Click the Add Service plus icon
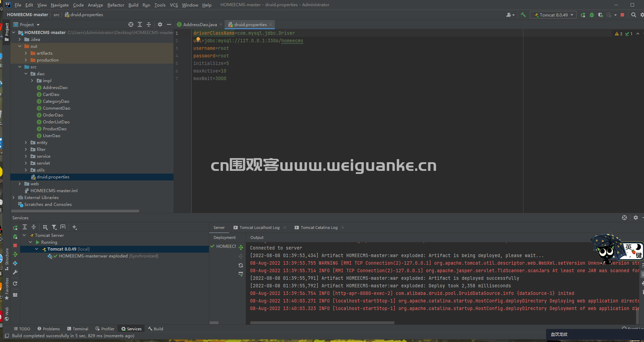 (75, 227)
